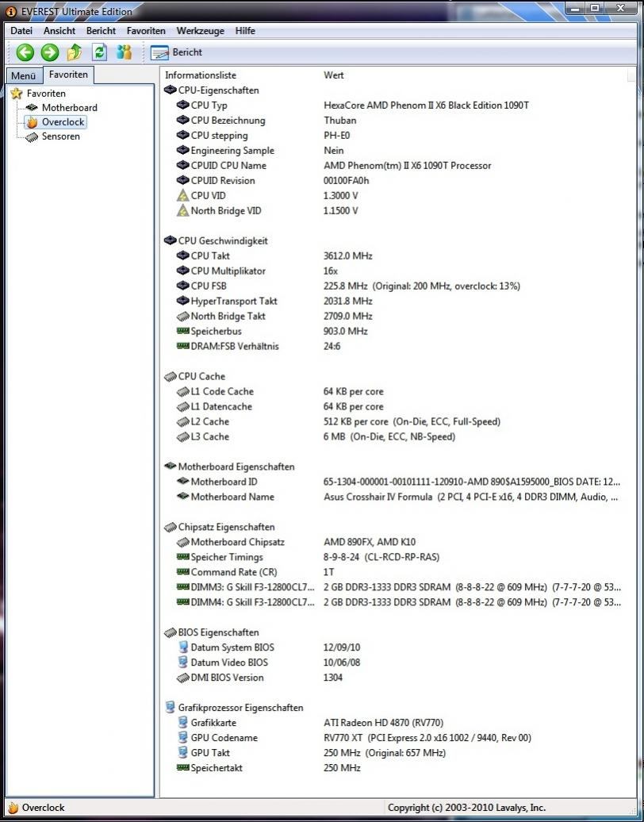Viewport: 644px width, 822px height.
Task: Select the Favoriten root tree node
Action: coord(46,94)
